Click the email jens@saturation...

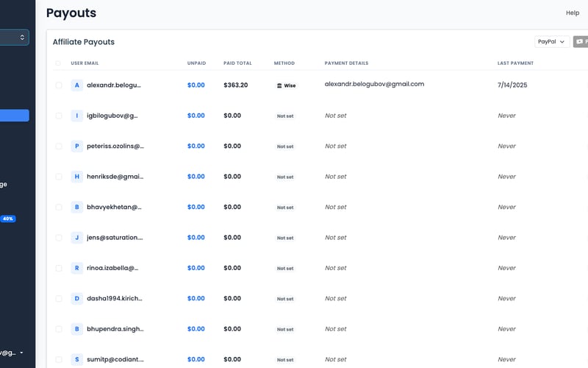pos(115,237)
